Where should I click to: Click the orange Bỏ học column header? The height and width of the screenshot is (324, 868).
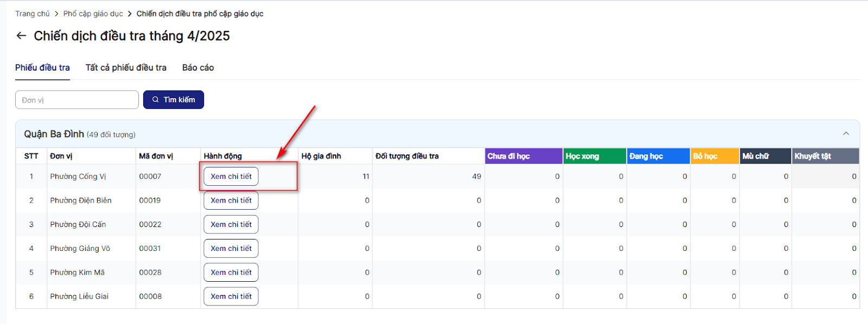(714, 156)
